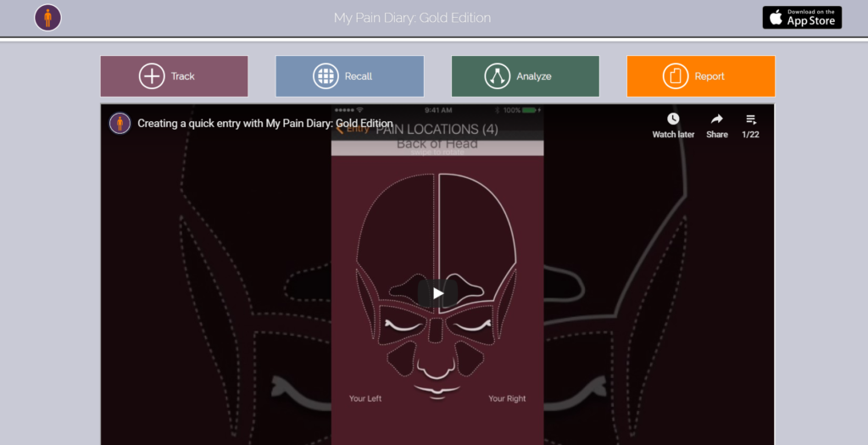Click the 'Your Right' label in video
This screenshot has height=445, width=868.
tap(507, 398)
